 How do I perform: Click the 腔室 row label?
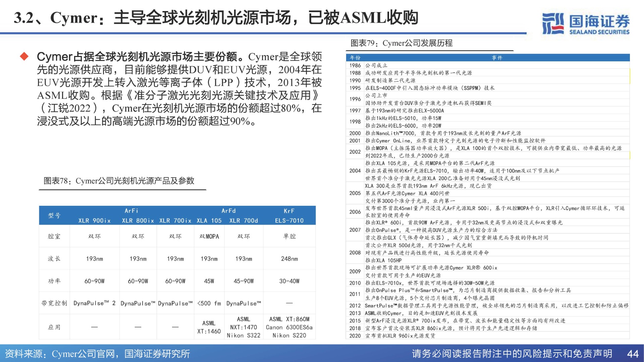pos(54,236)
